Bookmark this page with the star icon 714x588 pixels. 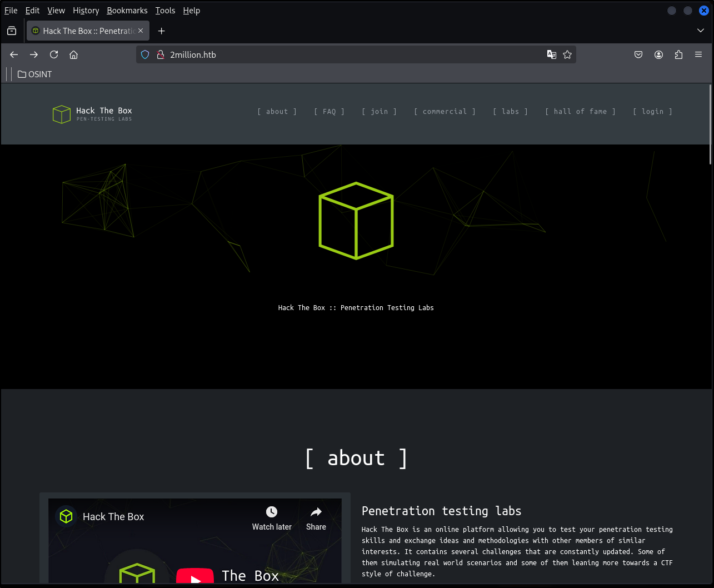[x=567, y=54]
